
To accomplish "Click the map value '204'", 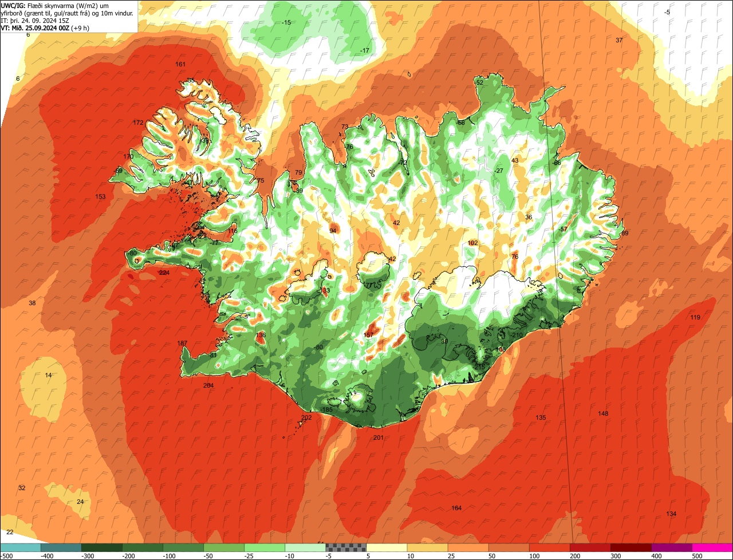I will click(x=208, y=385).
